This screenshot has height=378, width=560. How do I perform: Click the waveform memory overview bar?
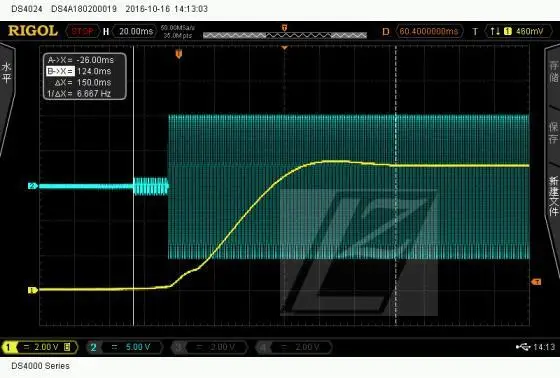coord(285,35)
